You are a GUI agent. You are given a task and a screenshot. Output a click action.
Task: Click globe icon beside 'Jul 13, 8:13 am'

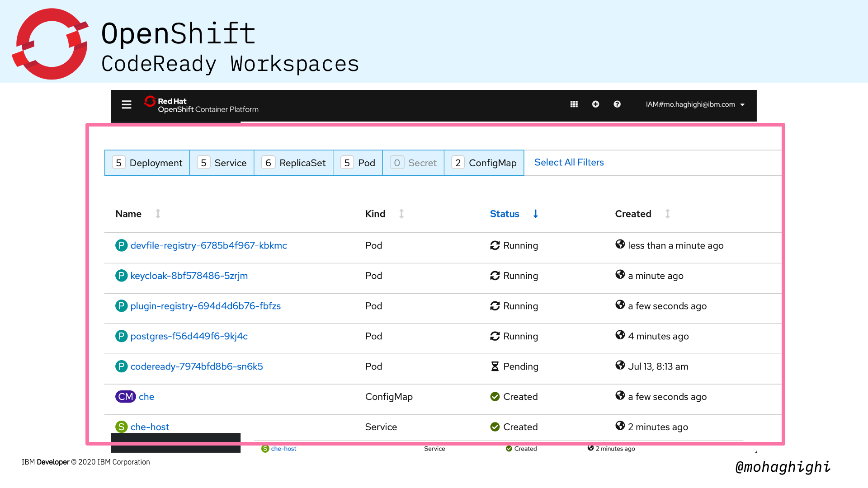click(x=620, y=366)
